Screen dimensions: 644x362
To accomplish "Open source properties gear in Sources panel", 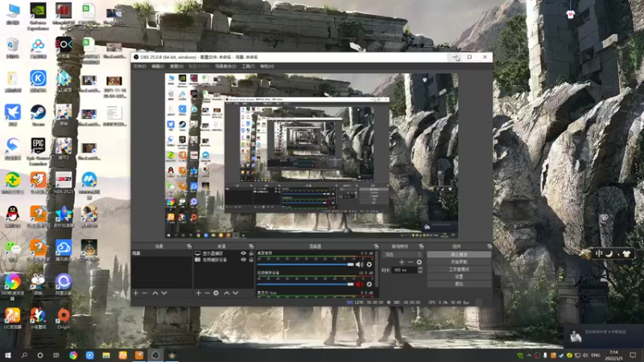I will (216, 293).
